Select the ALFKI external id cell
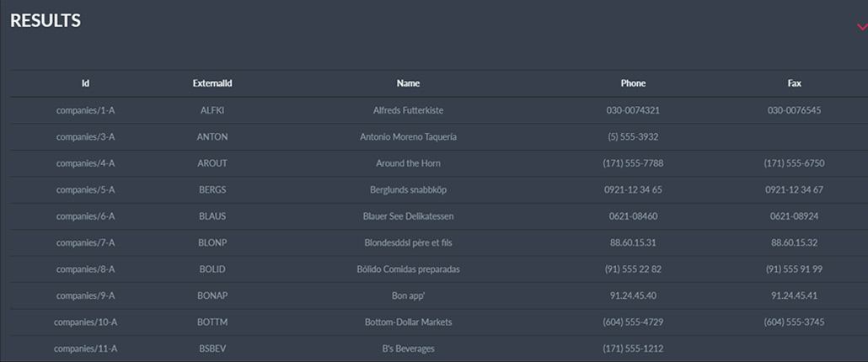Viewport: 868px width, 362px height. (212, 110)
